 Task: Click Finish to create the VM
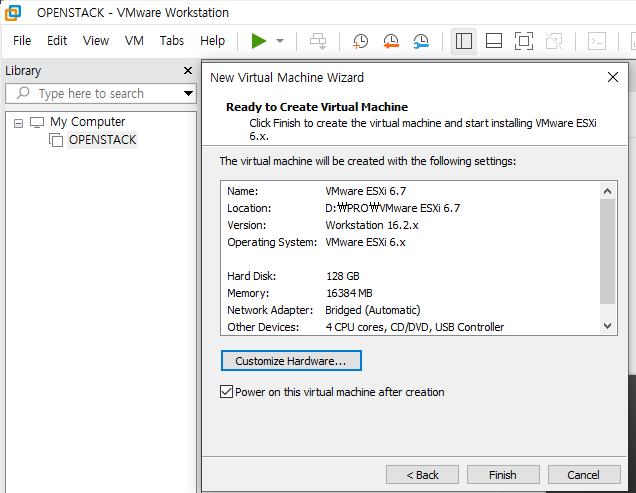point(503,475)
